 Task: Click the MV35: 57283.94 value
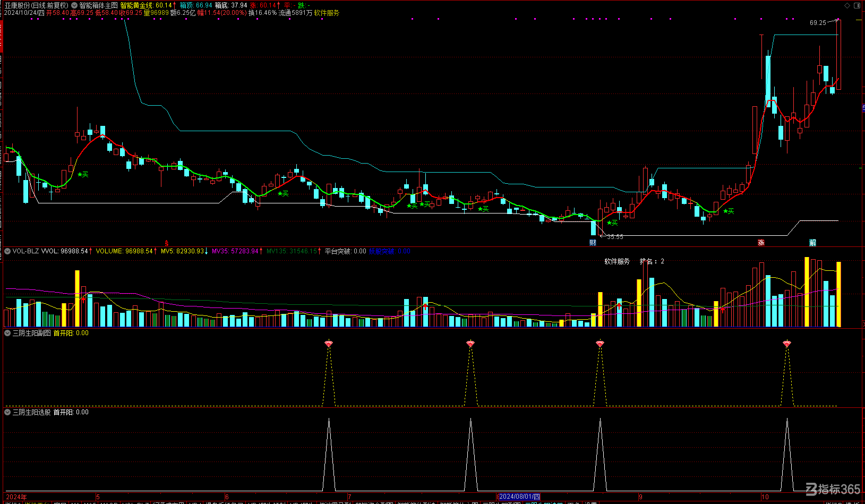tap(235, 251)
